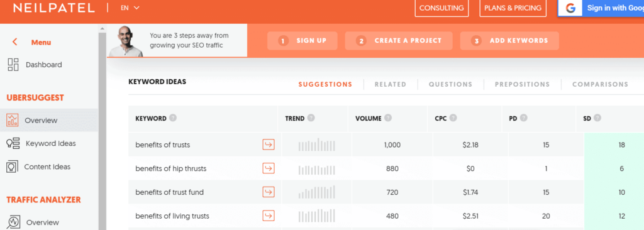The height and width of the screenshot is (230, 644).
Task: Switch to the Questions tab
Action: (450, 84)
